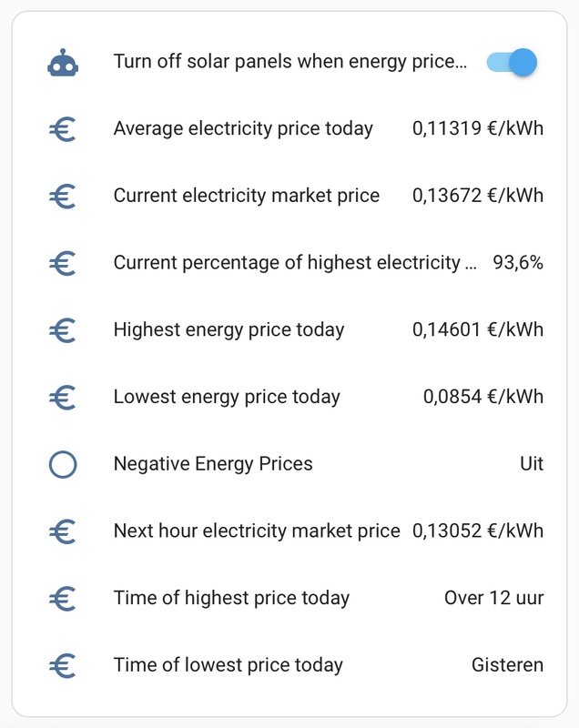Click euro icon next to Current electricity market price
Screen dimensions: 579x728
point(63,196)
